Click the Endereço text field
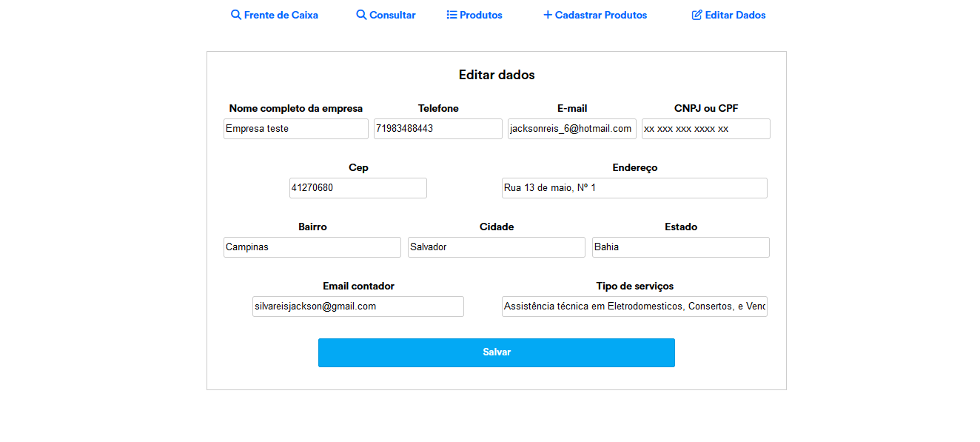 tap(634, 188)
